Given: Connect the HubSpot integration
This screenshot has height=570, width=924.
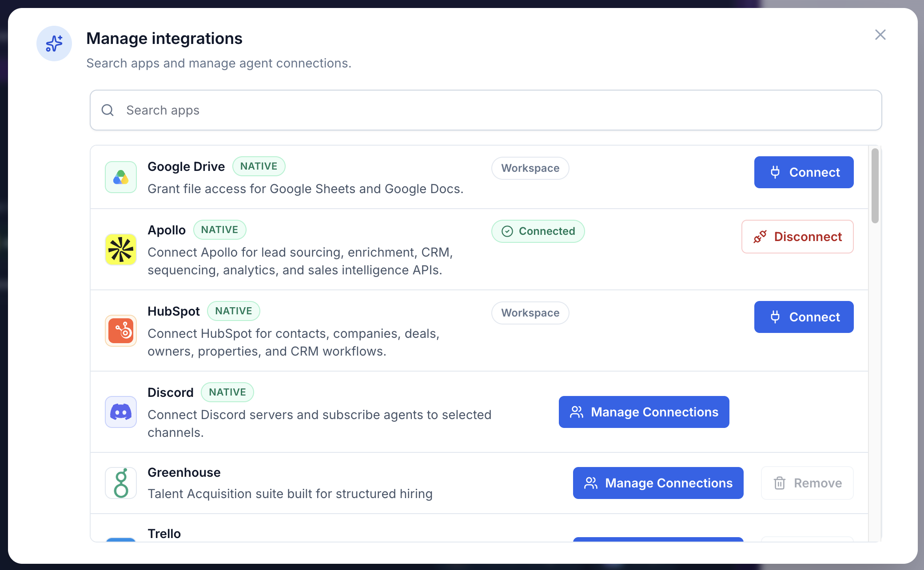Looking at the screenshot, I should coord(804,317).
